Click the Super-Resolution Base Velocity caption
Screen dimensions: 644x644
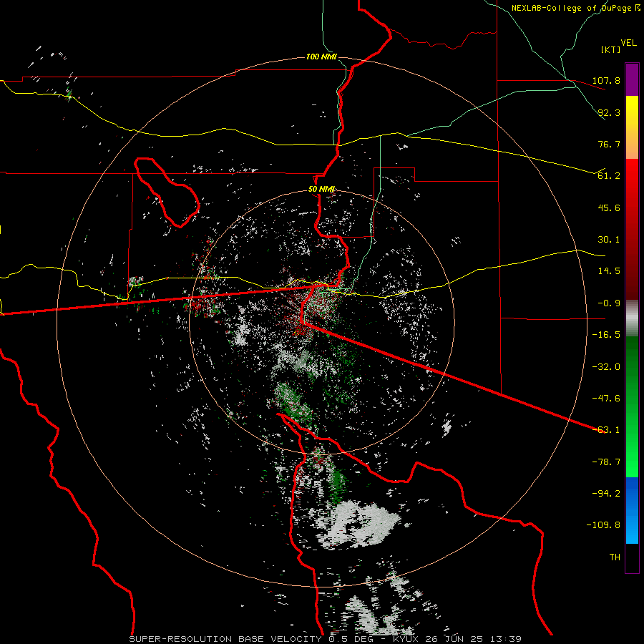coord(326,639)
